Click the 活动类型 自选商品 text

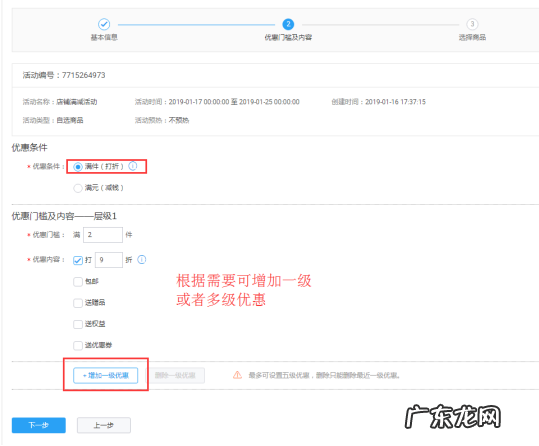click(53, 120)
